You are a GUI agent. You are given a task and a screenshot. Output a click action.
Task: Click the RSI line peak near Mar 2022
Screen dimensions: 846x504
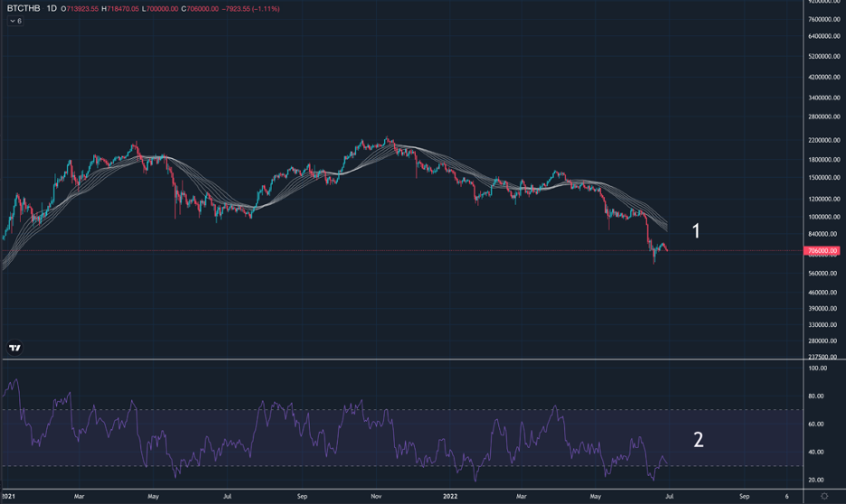pos(555,407)
